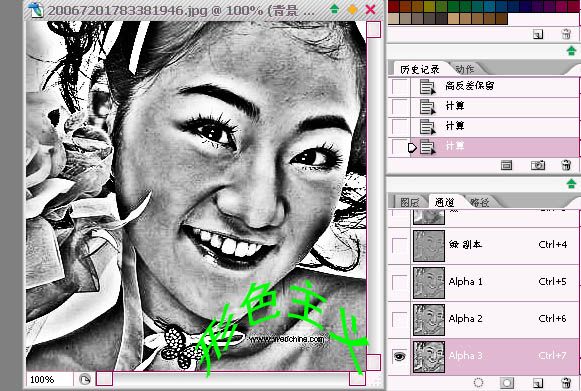Image resolution: width=581 pixels, height=391 pixels.
Task: Open the 路径 tab
Action: click(x=479, y=202)
